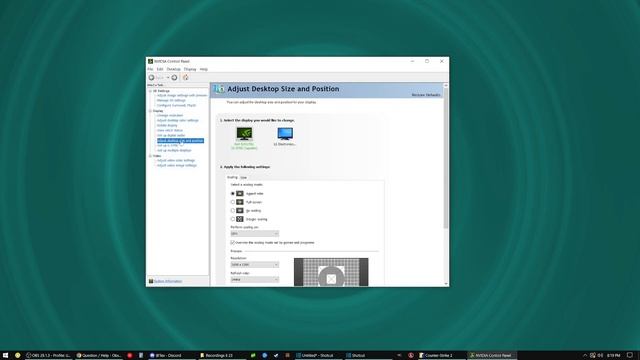Open Adjust desktop color settings page

pos(178,120)
